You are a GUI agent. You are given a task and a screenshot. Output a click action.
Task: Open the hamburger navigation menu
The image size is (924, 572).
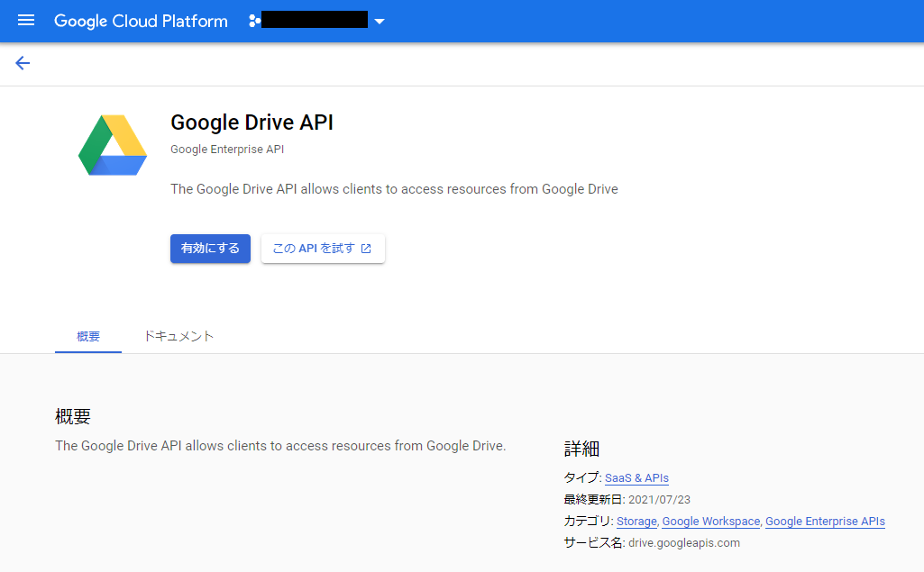[x=26, y=21]
